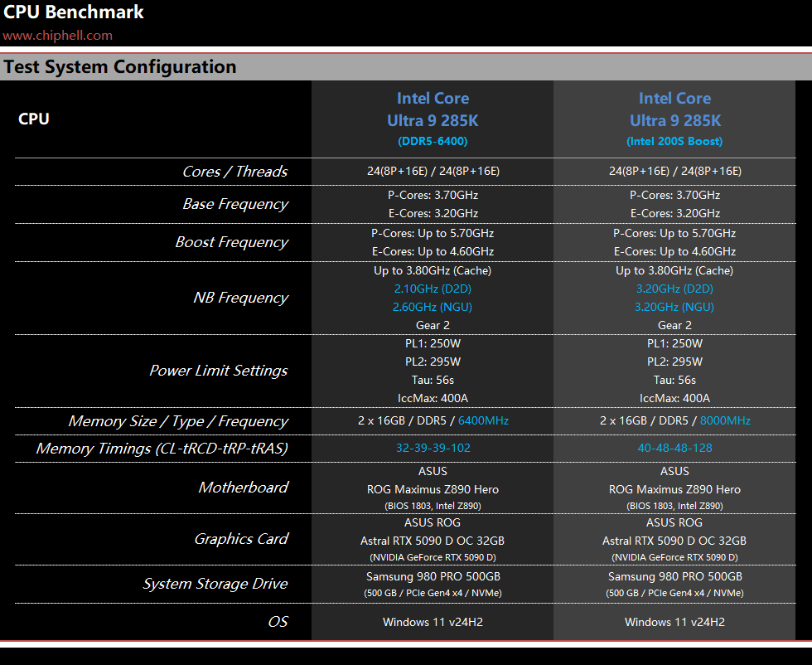
Task: Click Gear 2 in the 200S Boost column
Action: (x=674, y=325)
